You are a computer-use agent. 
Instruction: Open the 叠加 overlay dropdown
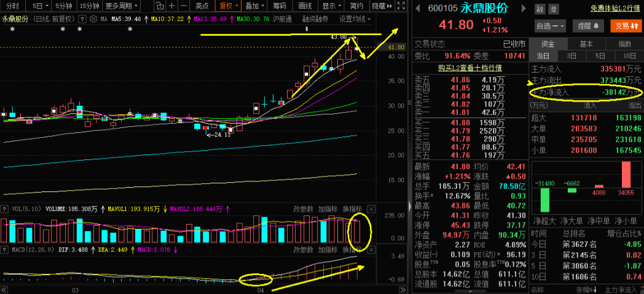[x=254, y=6]
